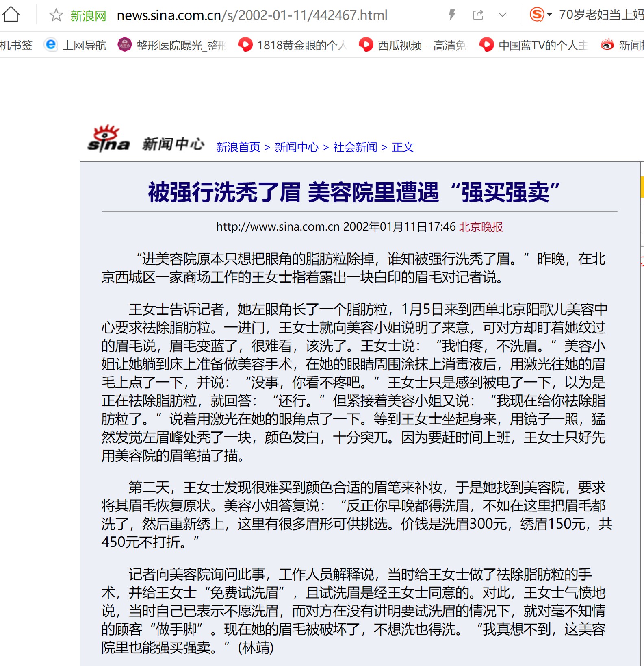The image size is (644, 666).
Task: Click red play icon of 1818黄金眼 bookmark
Action: click(x=245, y=44)
